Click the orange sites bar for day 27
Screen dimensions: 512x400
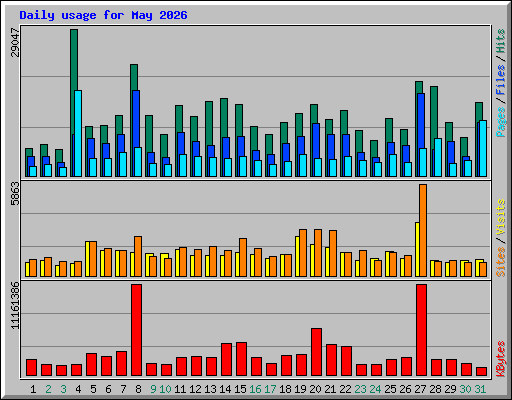tap(423, 230)
